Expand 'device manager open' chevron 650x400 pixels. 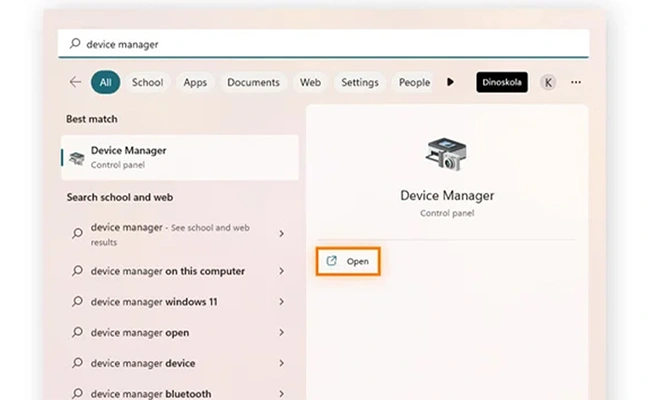pyautogui.click(x=281, y=332)
